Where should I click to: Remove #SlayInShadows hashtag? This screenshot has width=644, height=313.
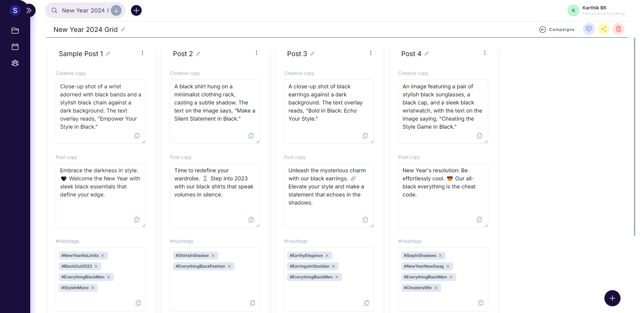pyautogui.click(x=440, y=256)
